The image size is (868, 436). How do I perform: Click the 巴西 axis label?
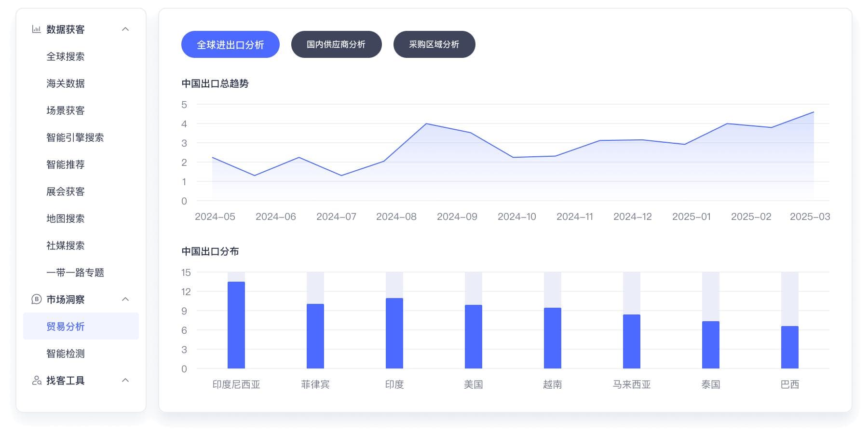(790, 384)
